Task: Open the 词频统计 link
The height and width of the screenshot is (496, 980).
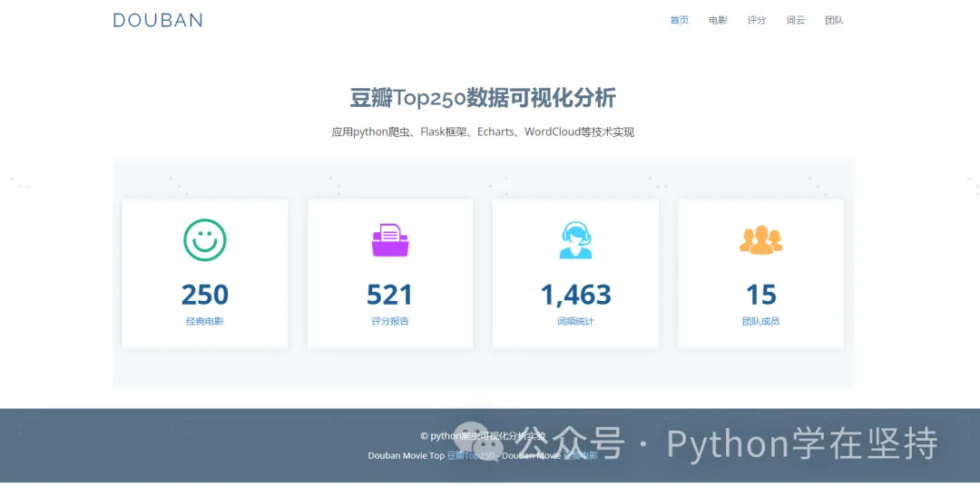Action: click(575, 322)
